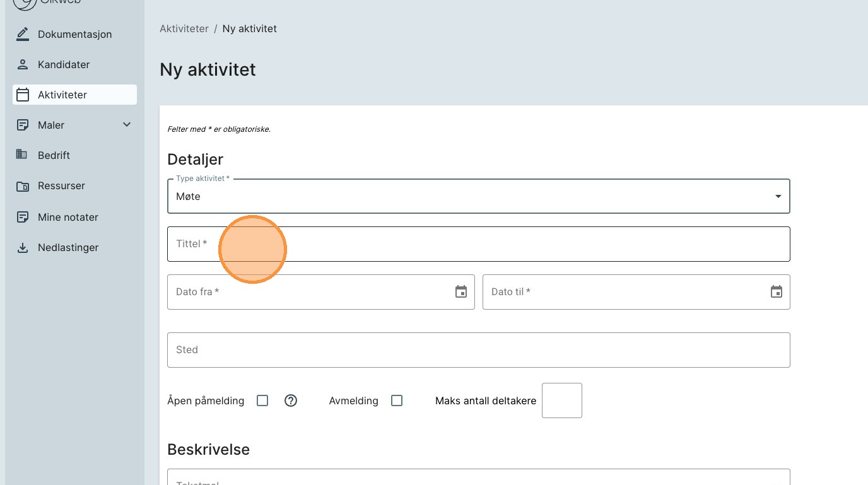This screenshot has width=868, height=485.
Task: Tick the Avmelding checkbox
Action: pos(397,400)
